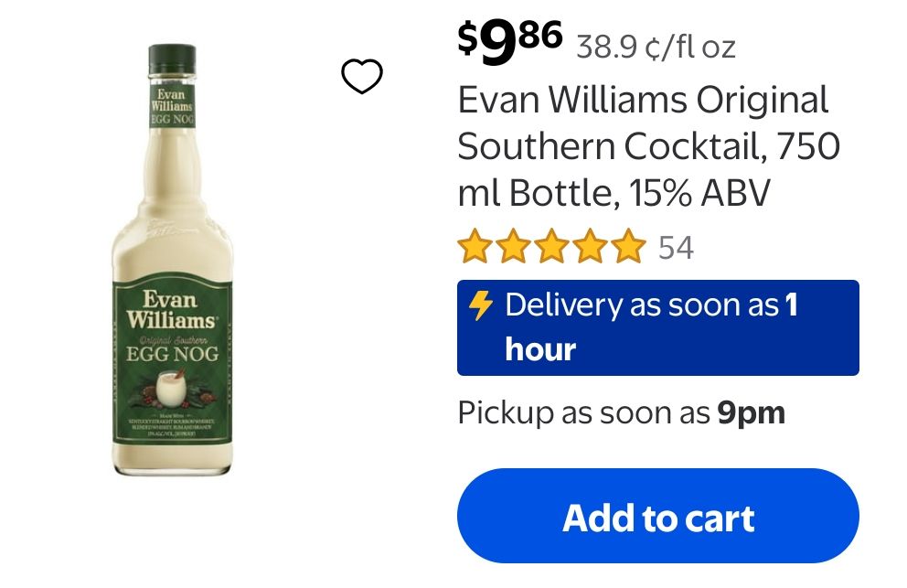907x588 pixels.
Task: Select the Delivery as soon as banner
Action: click(x=657, y=327)
